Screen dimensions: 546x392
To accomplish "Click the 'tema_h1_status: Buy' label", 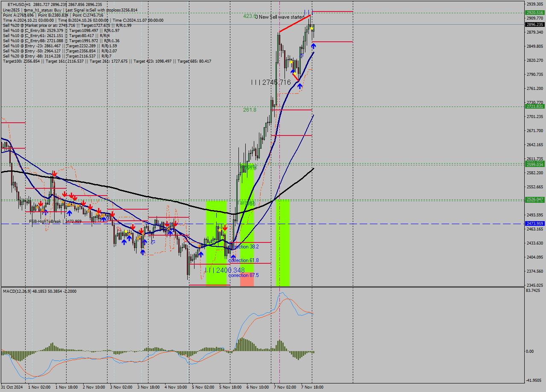I will [43, 10].
